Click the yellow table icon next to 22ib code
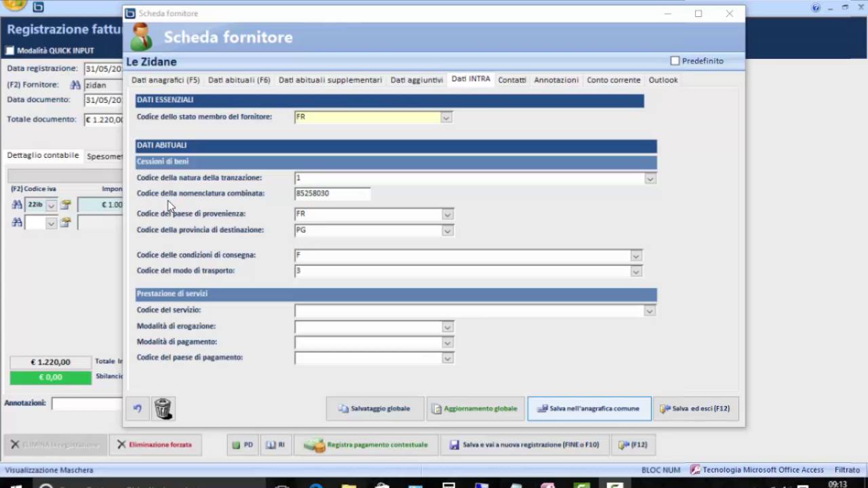868x488 pixels. 66,204
